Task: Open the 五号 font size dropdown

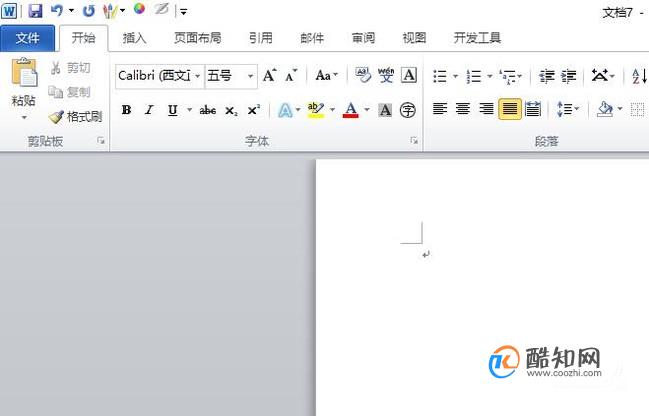Action: (x=250, y=76)
